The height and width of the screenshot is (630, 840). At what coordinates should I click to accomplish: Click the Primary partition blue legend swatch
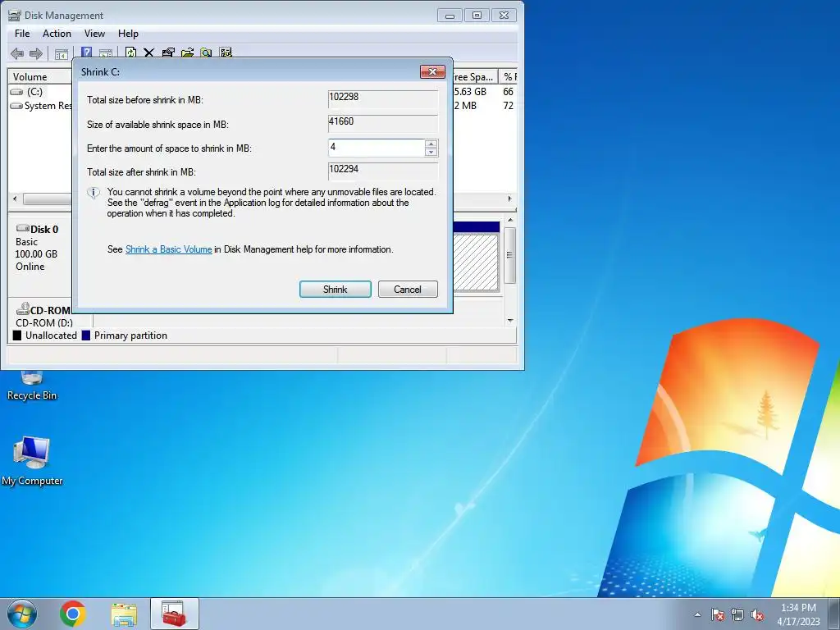coord(85,336)
